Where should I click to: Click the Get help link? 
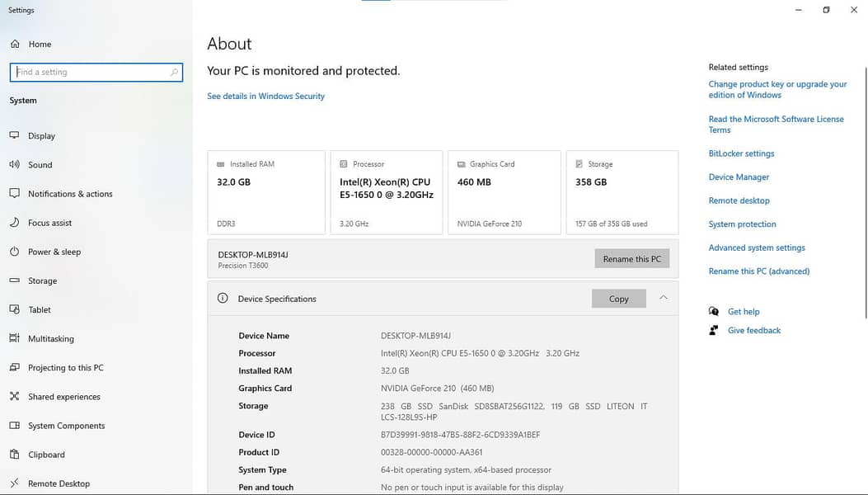pyautogui.click(x=744, y=312)
